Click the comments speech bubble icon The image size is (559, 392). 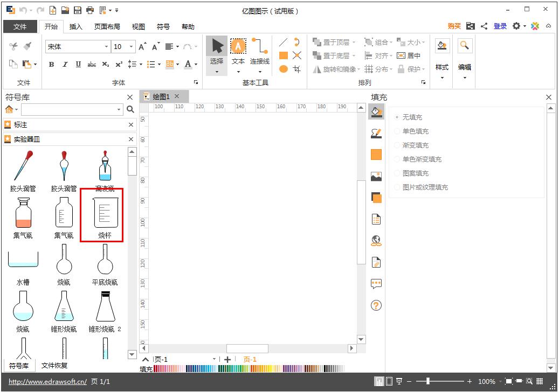376,283
